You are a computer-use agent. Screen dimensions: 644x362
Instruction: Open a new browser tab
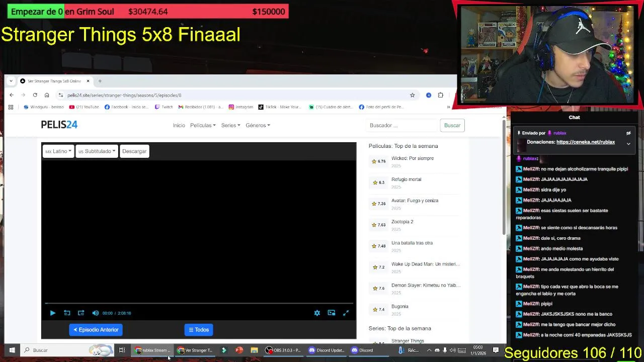click(x=100, y=81)
